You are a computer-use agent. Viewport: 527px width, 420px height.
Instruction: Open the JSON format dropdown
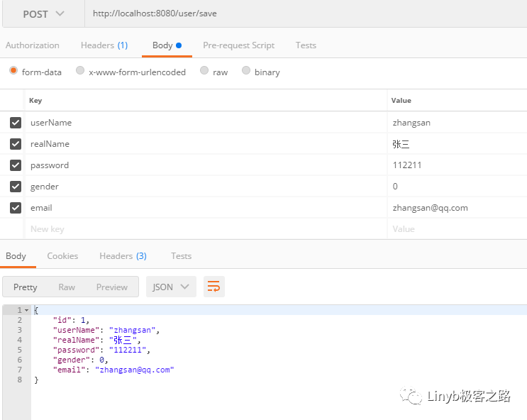[x=171, y=287]
